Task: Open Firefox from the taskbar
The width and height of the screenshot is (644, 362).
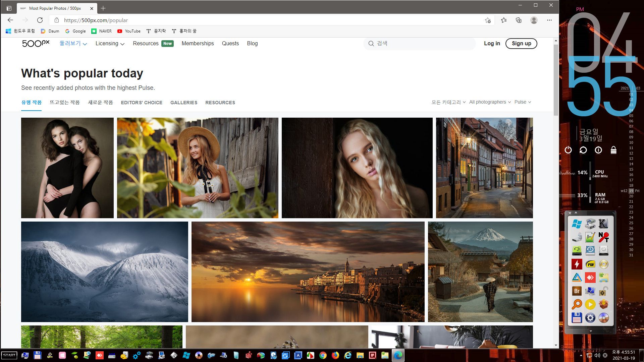Action: coord(335,355)
